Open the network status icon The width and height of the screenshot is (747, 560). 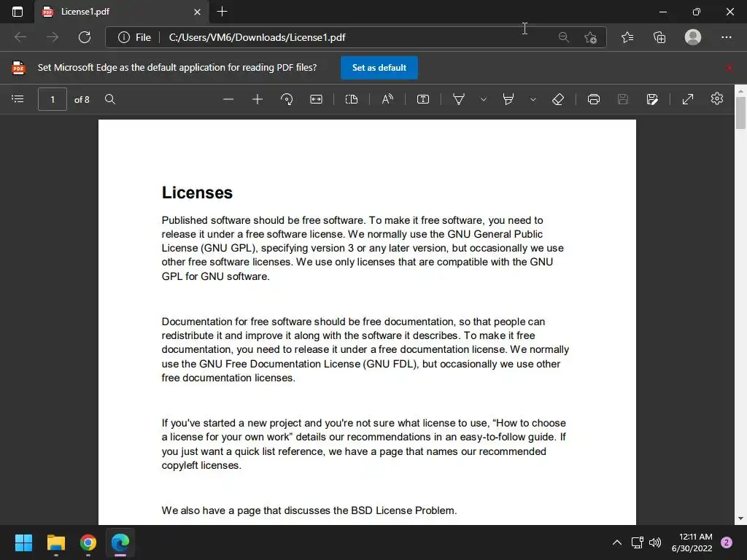(638, 542)
